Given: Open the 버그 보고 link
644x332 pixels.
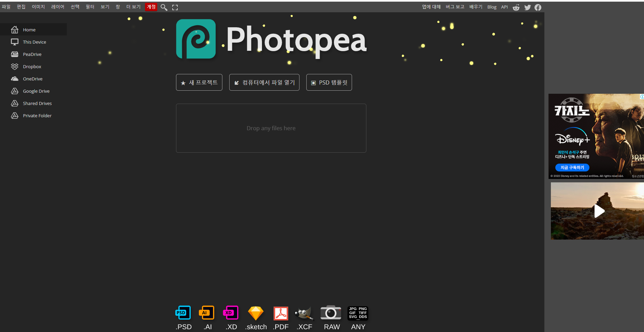Looking at the screenshot, I should [455, 7].
